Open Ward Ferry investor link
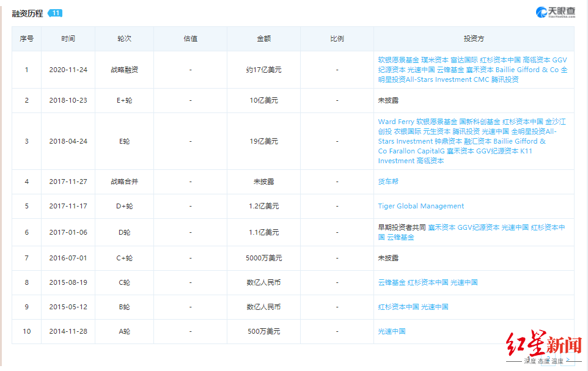The height and width of the screenshot is (371, 588). coord(396,122)
